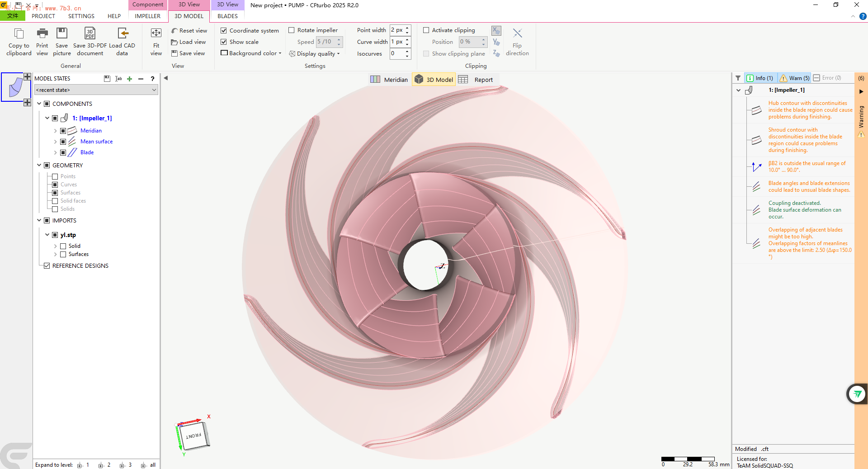Screen dimensions: 868x469
Task: Click the Reset view button
Action: click(189, 31)
